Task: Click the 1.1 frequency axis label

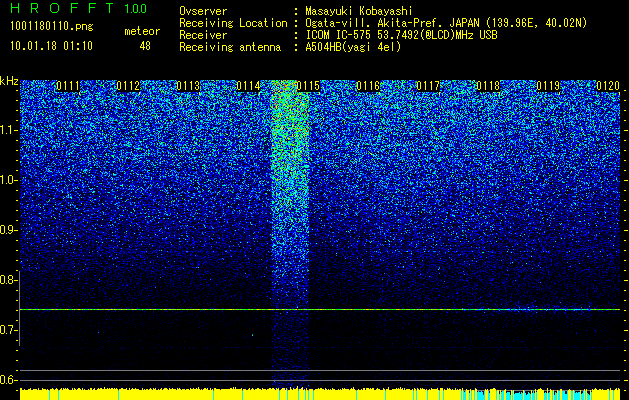Action: [9, 130]
